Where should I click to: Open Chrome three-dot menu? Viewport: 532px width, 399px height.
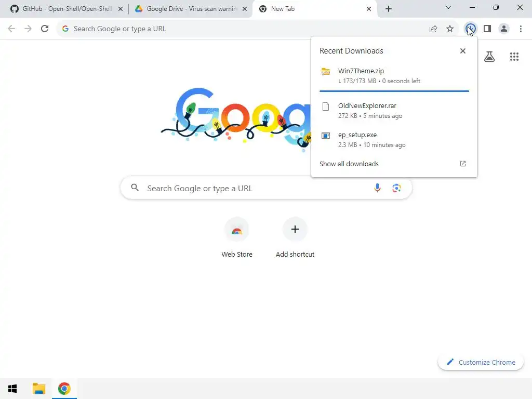[521, 29]
